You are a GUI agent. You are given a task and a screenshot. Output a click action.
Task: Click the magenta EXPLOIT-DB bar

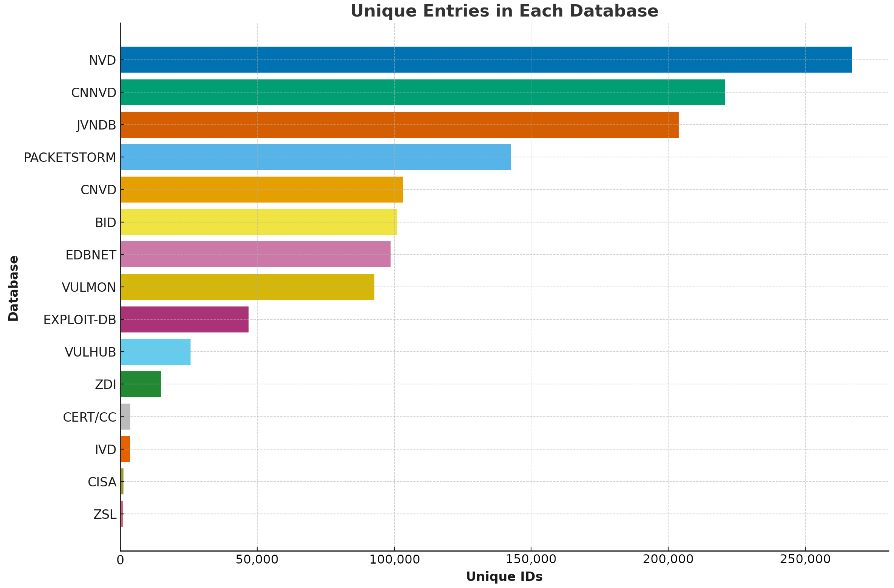tap(184, 319)
